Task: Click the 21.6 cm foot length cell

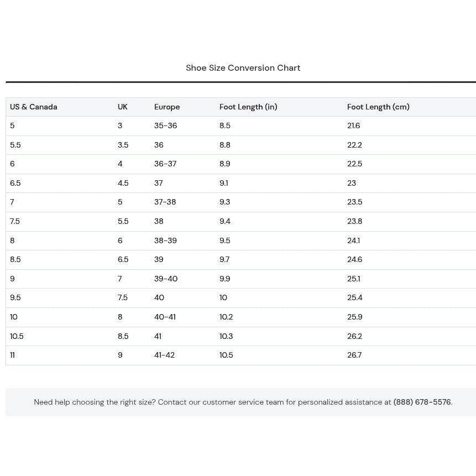Action: coord(353,125)
